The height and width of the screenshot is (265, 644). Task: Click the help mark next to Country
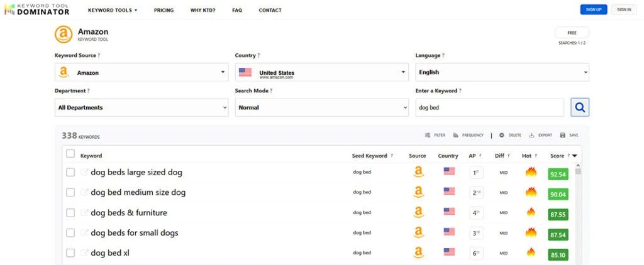click(x=258, y=55)
